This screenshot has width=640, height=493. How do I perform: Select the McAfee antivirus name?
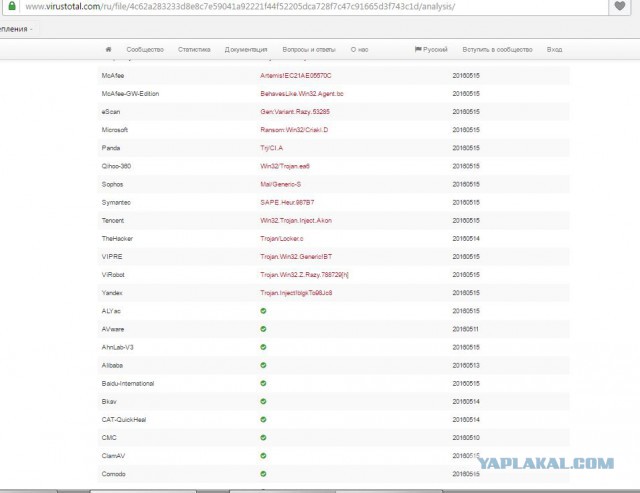pos(113,76)
